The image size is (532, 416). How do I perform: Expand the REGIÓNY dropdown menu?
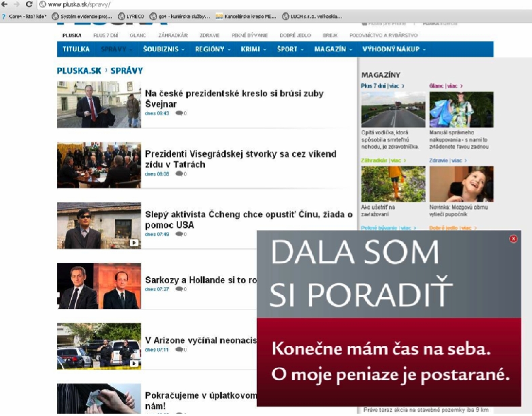point(212,49)
